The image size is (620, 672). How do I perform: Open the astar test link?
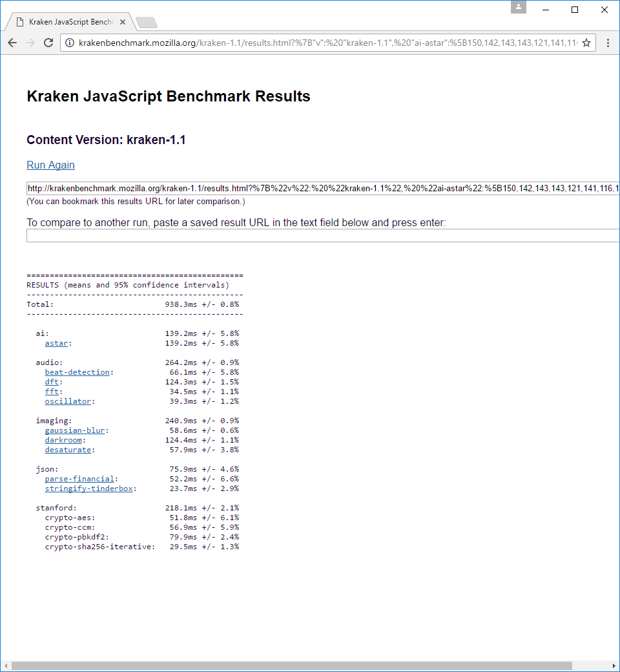pyautogui.click(x=57, y=343)
